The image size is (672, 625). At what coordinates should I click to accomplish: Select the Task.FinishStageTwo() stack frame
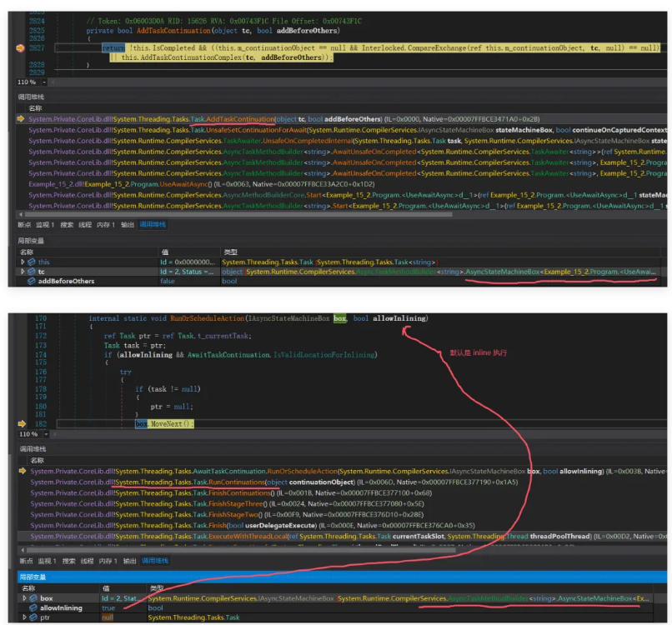pos(227,514)
